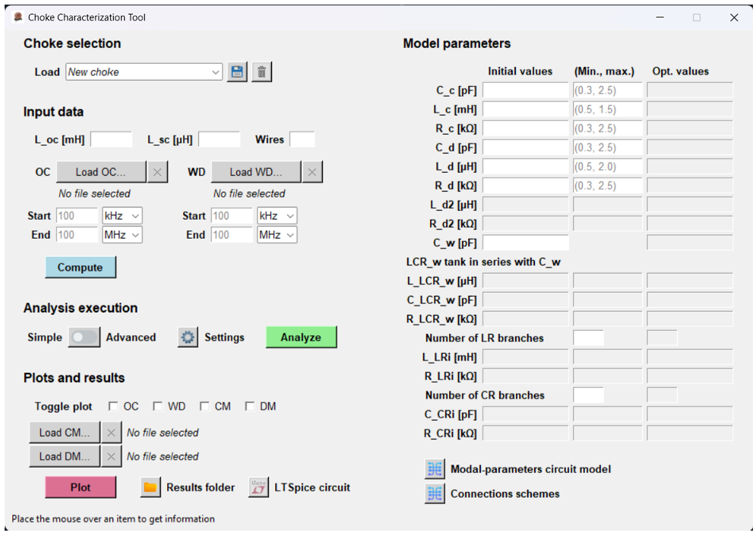This screenshot has height=536, width=756.
Task: View the Connections schemes
Action: [434, 493]
